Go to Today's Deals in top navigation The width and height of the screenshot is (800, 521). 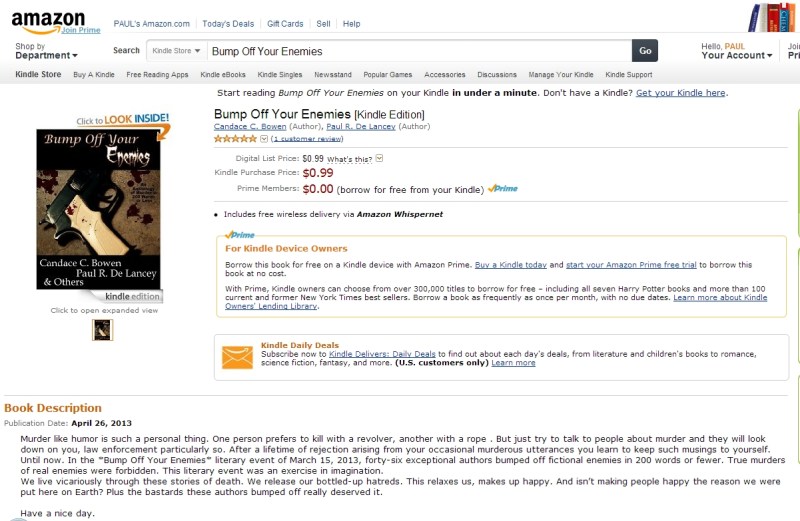[x=228, y=23]
